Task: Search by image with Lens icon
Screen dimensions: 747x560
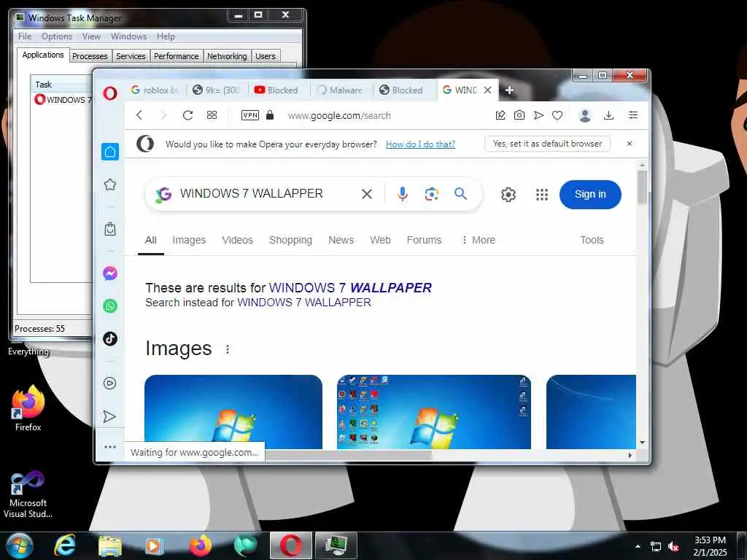Action: pyautogui.click(x=432, y=194)
